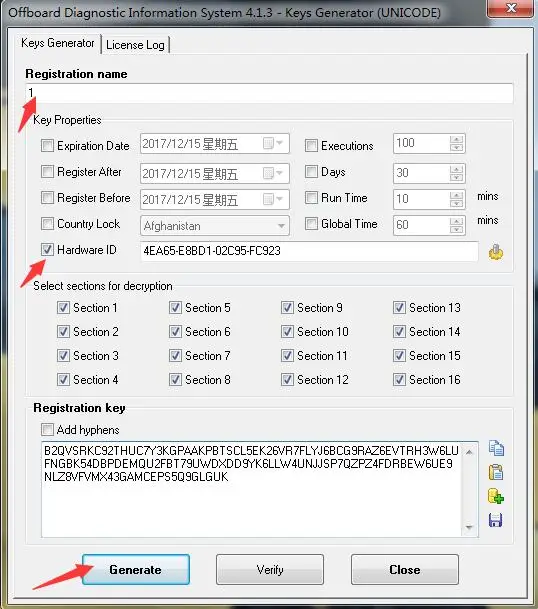Expand the Afghanistan country dropdown
538x609 pixels.
point(281,226)
